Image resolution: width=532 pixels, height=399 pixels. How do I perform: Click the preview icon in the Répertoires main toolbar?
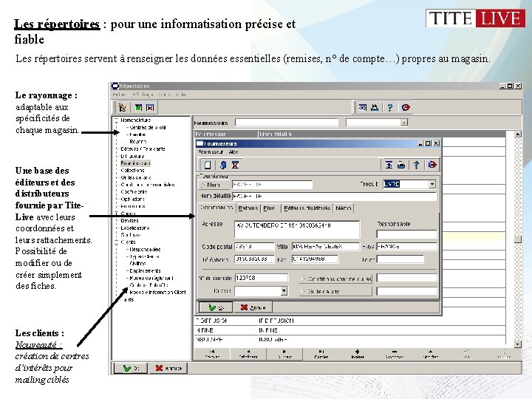coord(362,108)
